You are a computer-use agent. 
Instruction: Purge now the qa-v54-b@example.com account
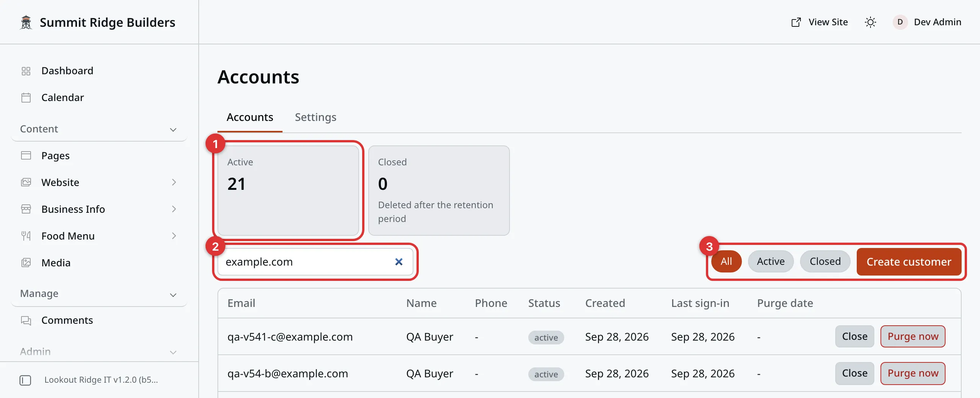coord(913,374)
